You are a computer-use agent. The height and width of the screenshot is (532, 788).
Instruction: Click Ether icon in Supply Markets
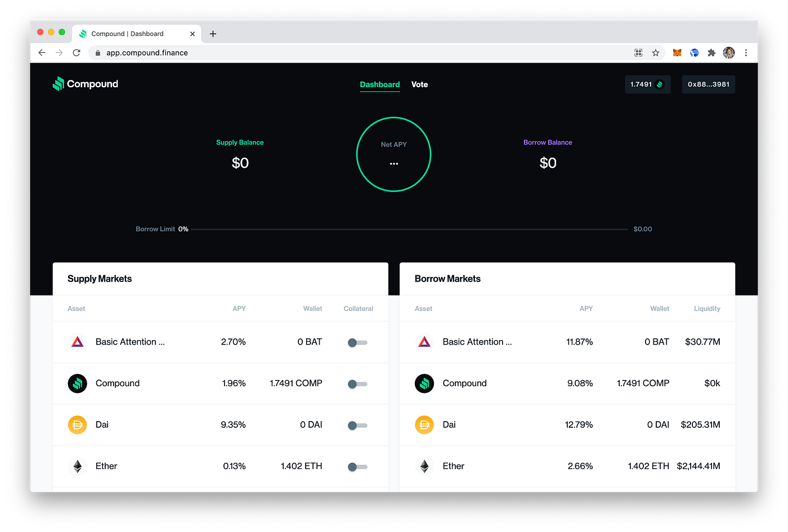[x=78, y=466]
